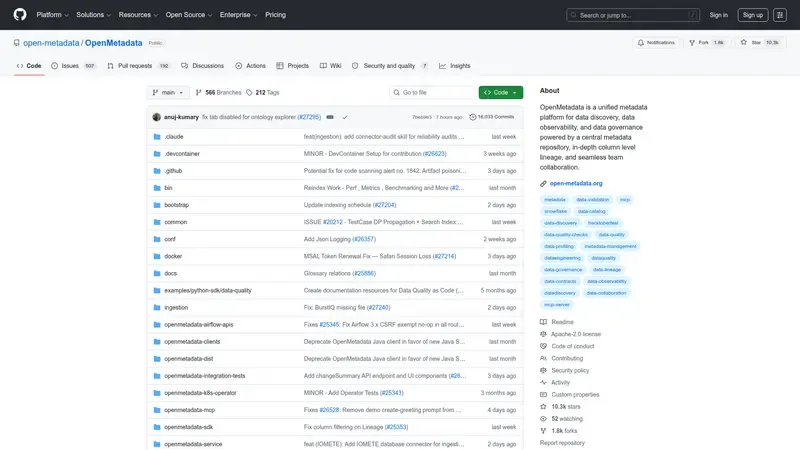Open openmetadata-airflow-apis folder
This screenshot has width=800, height=450.
198,324
